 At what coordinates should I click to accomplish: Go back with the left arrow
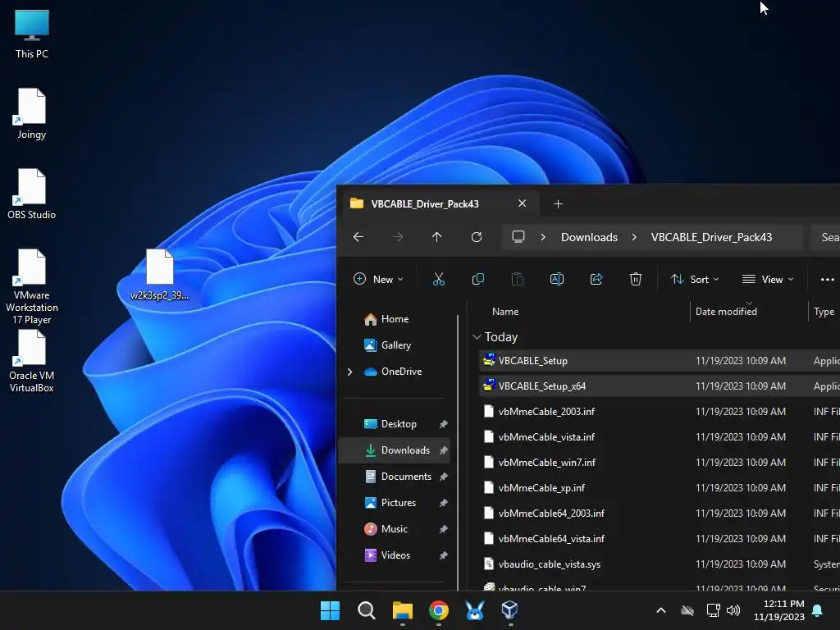coord(358,237)
